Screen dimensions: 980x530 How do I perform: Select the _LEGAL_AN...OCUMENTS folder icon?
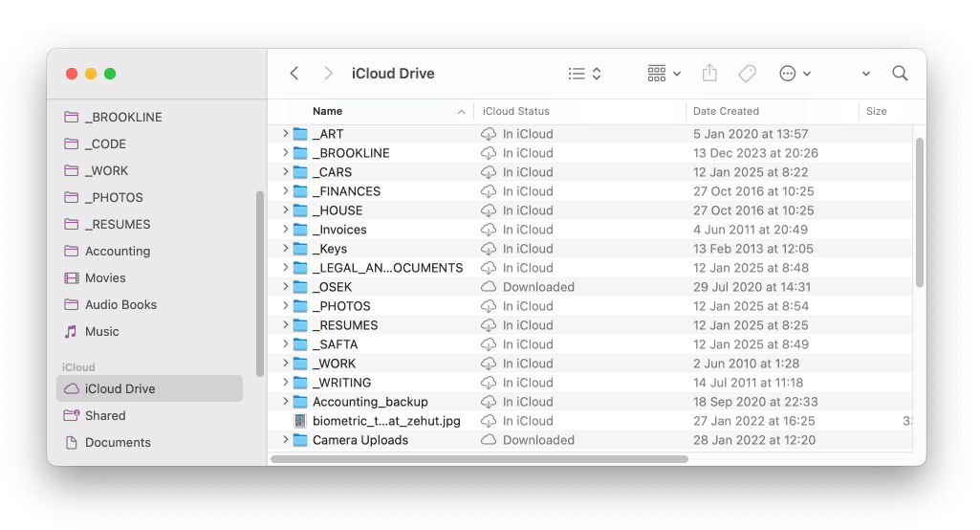[x=300, y=268]
